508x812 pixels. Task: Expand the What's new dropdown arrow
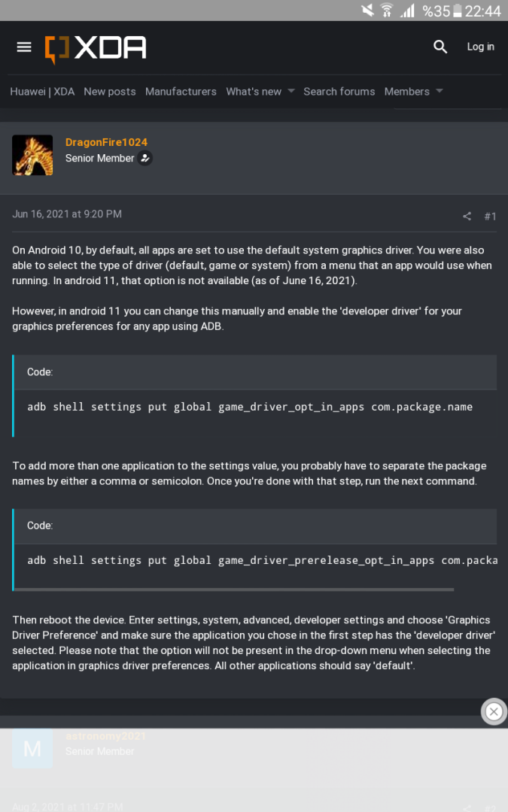(x=291, y=92)
